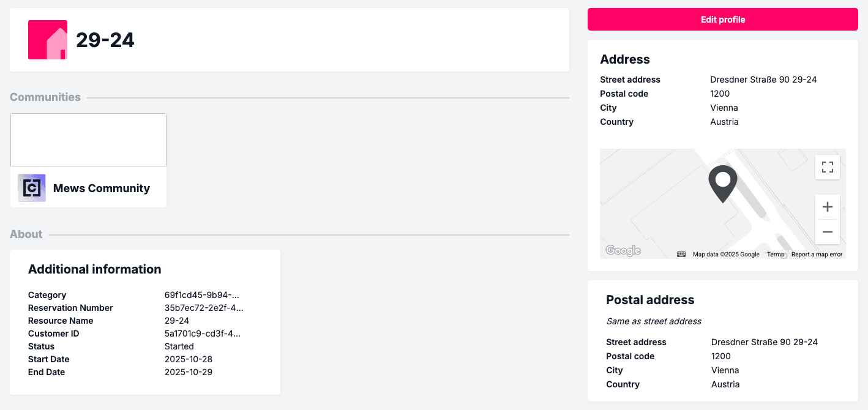Click the Google logo on the map

[623, 250]
